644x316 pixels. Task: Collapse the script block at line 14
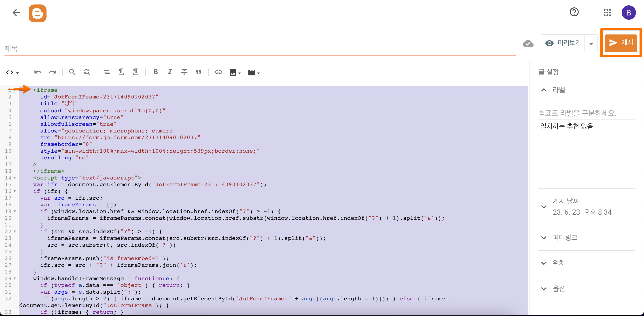[15, 178]
